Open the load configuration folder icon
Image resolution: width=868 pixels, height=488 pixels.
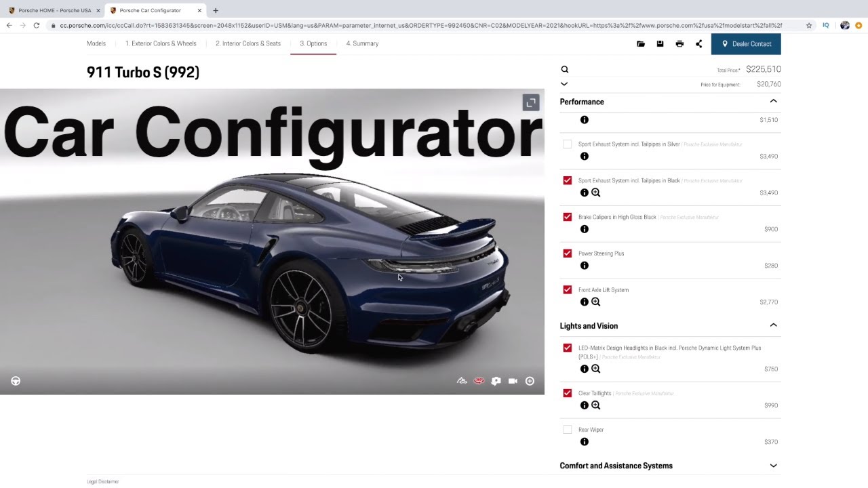(641, 44)
